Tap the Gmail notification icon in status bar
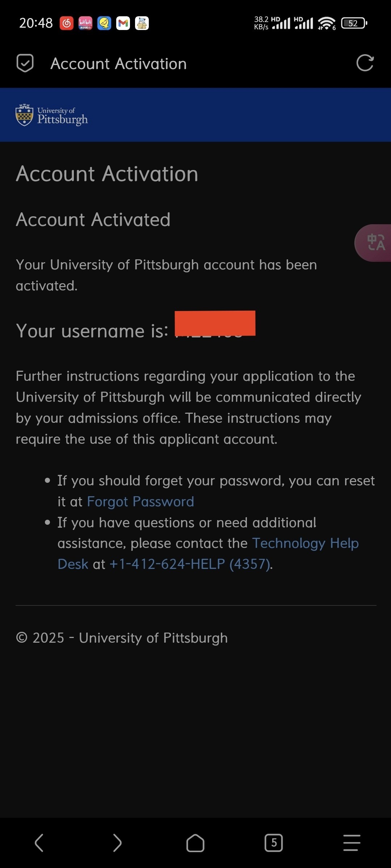391x868 pixels. click(123, 23)
